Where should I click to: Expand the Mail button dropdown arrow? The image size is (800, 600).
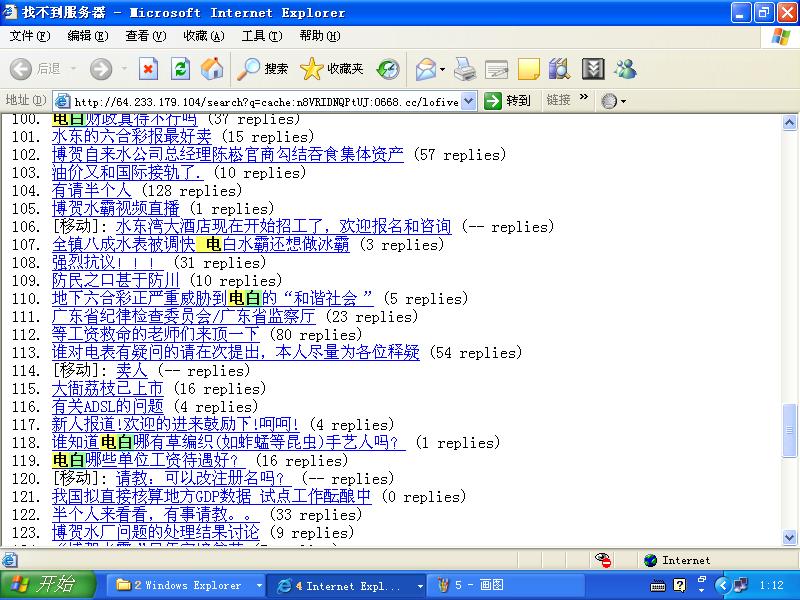tap(441, 69)
